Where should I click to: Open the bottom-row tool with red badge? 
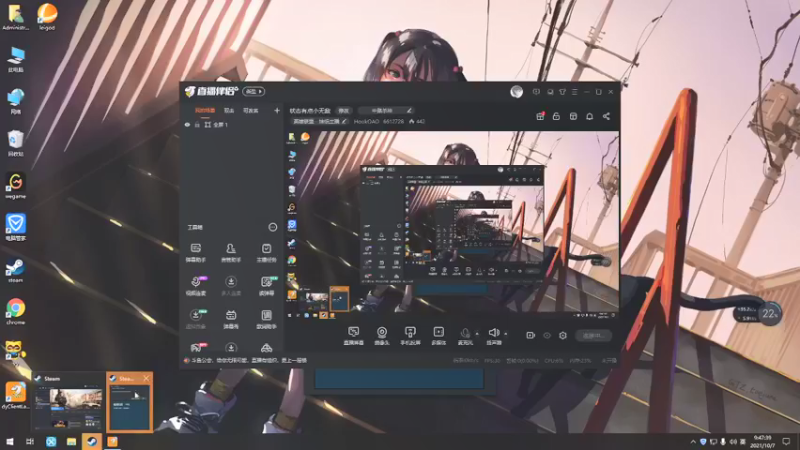[196, 347]
